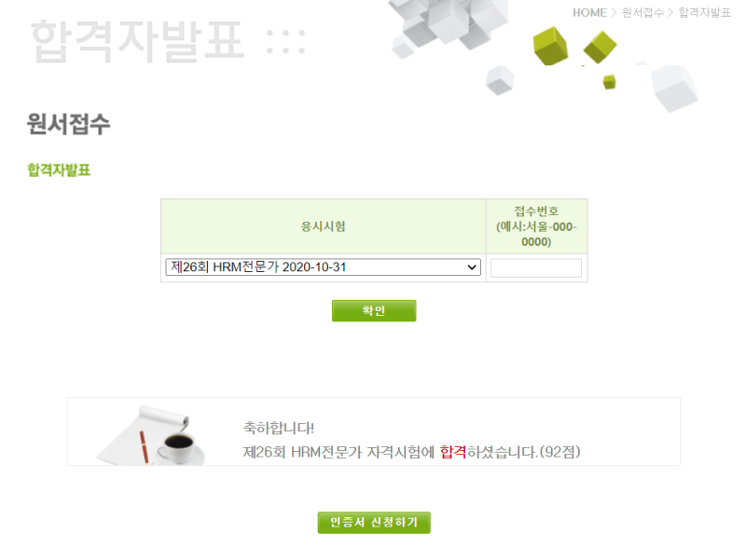Click the red pen on the notepad image
Image resolution: width=746 pixels, height=560 pixels.
[145, 447]
